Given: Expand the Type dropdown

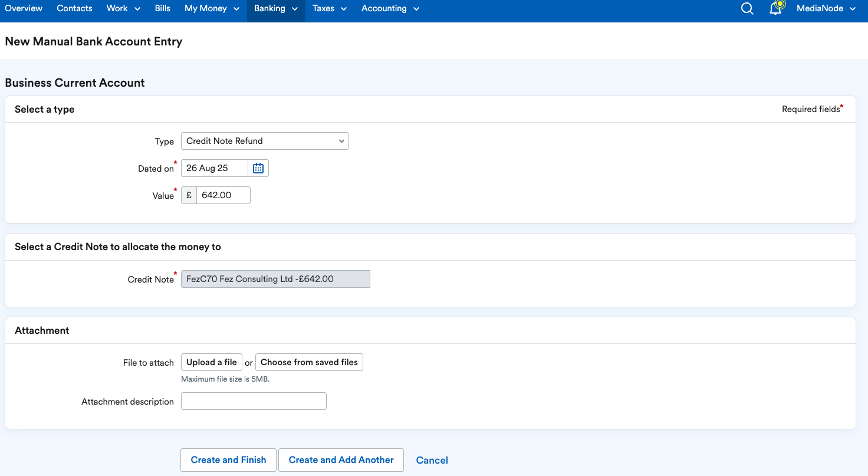Looking at the screenshot, I should tap(265, 141).
